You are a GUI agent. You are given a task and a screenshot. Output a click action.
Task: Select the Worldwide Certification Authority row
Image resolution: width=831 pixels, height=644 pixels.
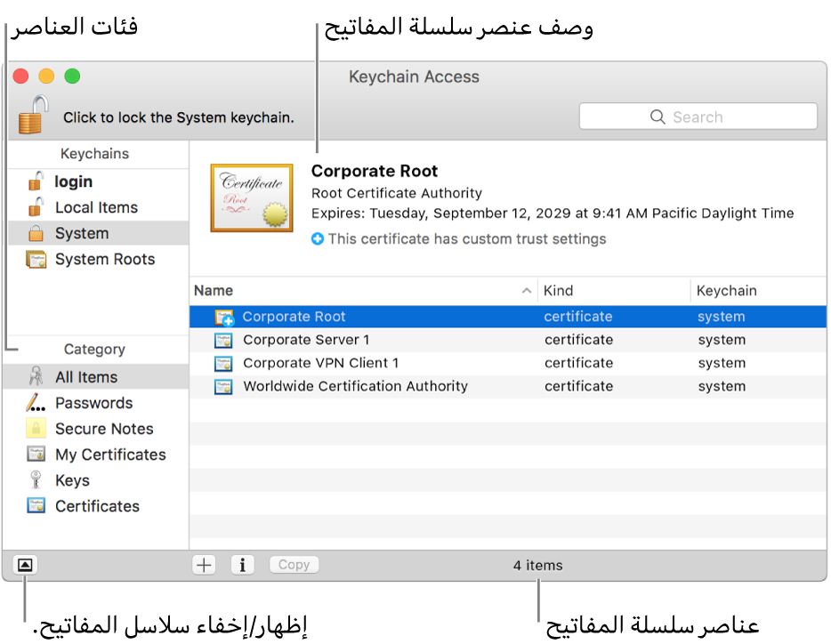[x=508, y=386]
